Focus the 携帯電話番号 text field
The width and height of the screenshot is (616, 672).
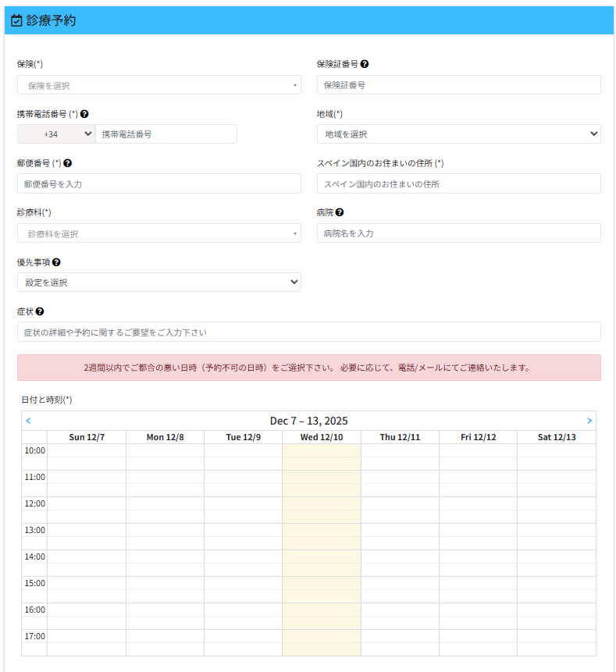point(166,134)
